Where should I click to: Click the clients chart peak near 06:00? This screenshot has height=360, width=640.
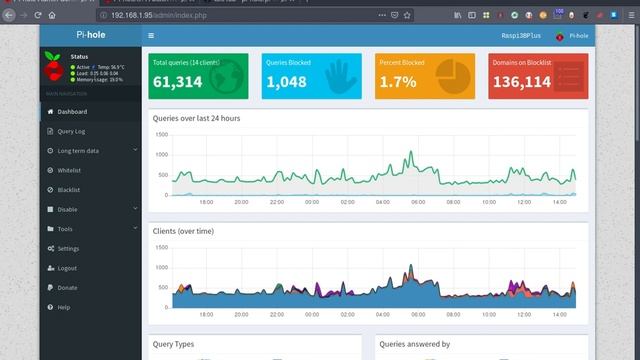411,266
